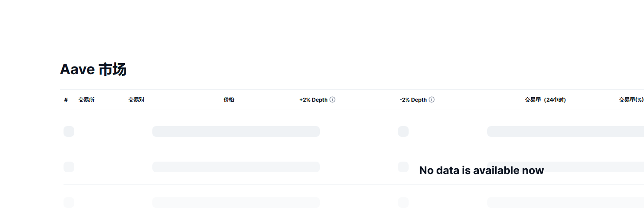Viewport: 644px width, 222px height.
Task: Open the -2% Depth info icon
Action: (432, 100)
